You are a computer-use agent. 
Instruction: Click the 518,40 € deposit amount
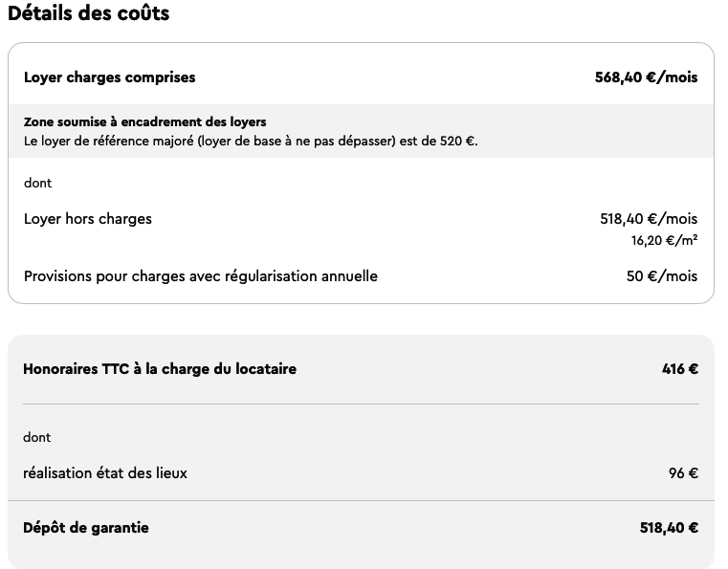coord(669,528)
